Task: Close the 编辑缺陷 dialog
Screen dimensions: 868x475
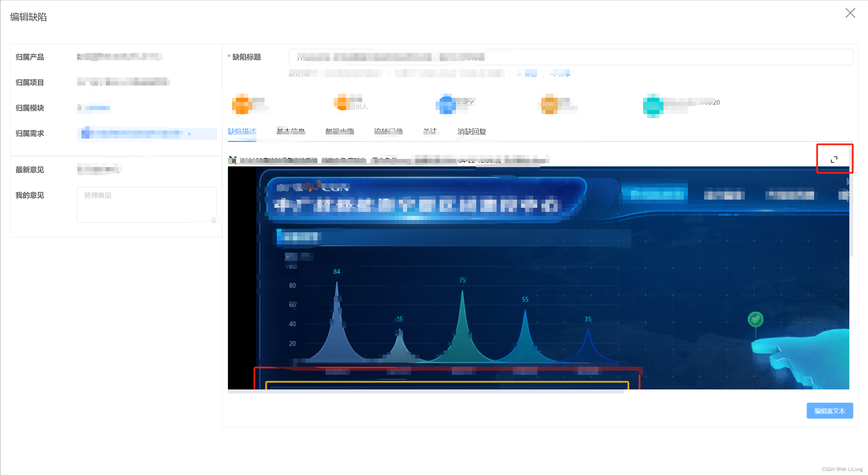Action: (x=850, y=13)
